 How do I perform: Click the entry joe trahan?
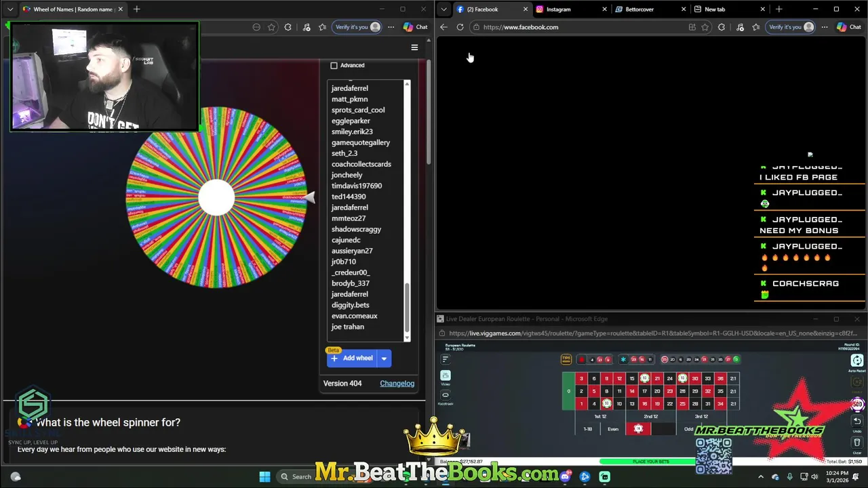click(x=348, y=327)
